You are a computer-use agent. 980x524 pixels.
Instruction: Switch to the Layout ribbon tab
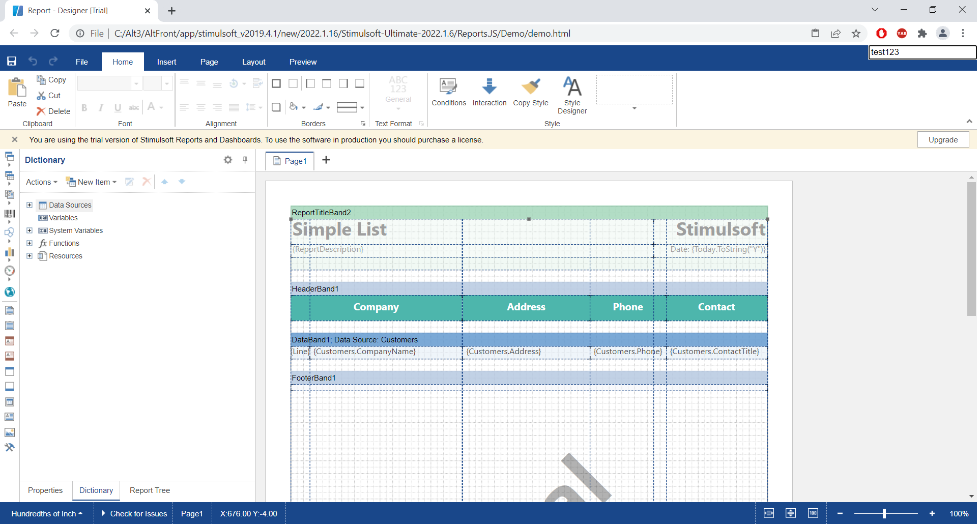click(254, 62)
